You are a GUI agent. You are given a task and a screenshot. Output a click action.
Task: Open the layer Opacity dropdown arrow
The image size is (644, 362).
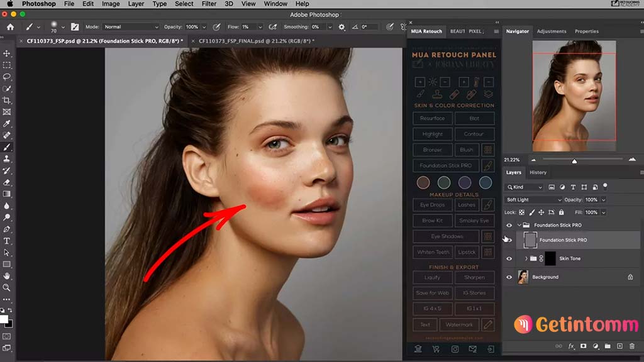(603, 200)
